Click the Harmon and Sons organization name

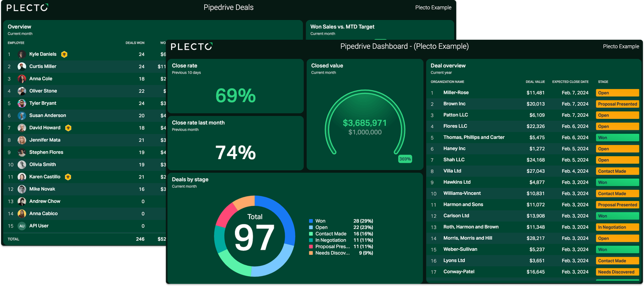pos(463,204)
